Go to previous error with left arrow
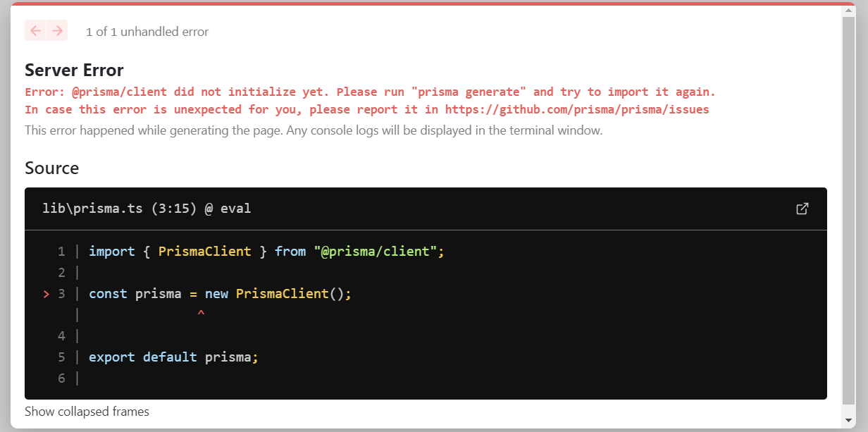Viewport: 868px width, 432px height. pyautogui.click(x=35, y=30)
